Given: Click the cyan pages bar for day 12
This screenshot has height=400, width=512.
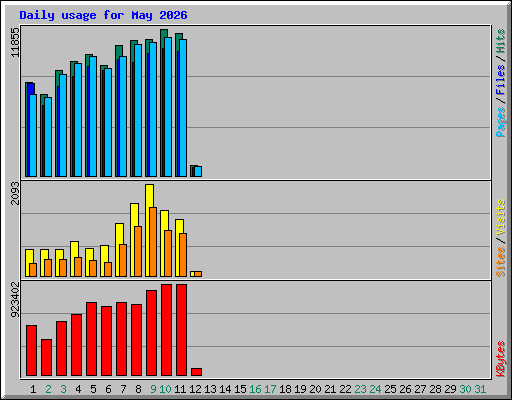Looking at the screenshot, I should [x=198, y=171].
